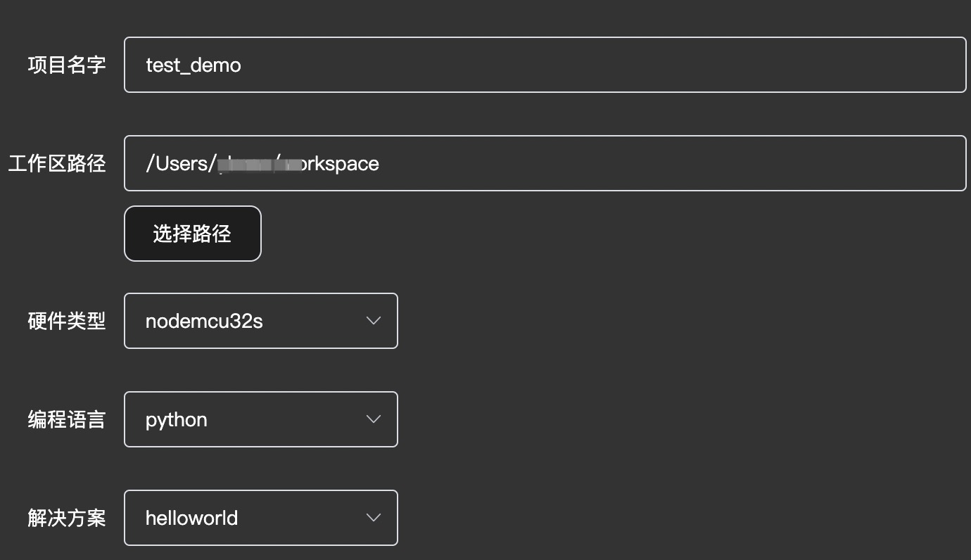Click the 编程语言 dropdown chevron
Viewport: 971px width, 560px height.
pos(373,419)
